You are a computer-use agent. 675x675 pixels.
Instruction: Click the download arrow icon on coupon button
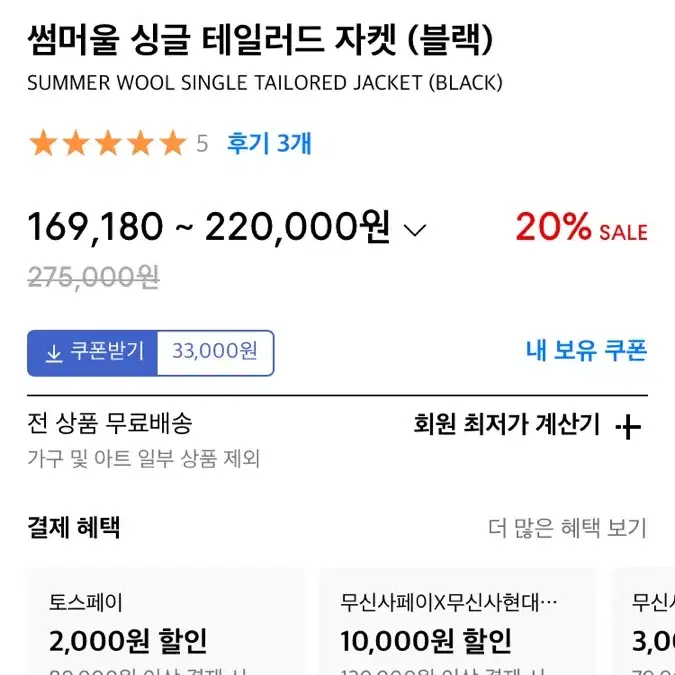tap(54, 353)
